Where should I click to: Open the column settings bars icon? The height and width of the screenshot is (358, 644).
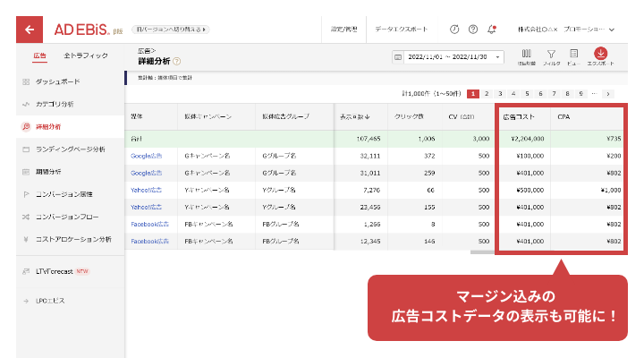click(526, 55)
